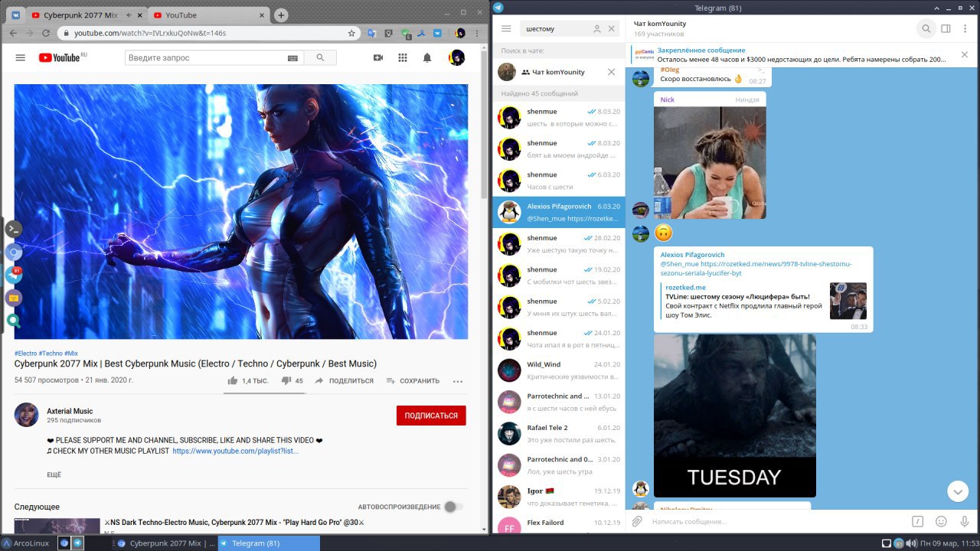
Task: Open the Igor search result
Action: [x=559, y=497]
